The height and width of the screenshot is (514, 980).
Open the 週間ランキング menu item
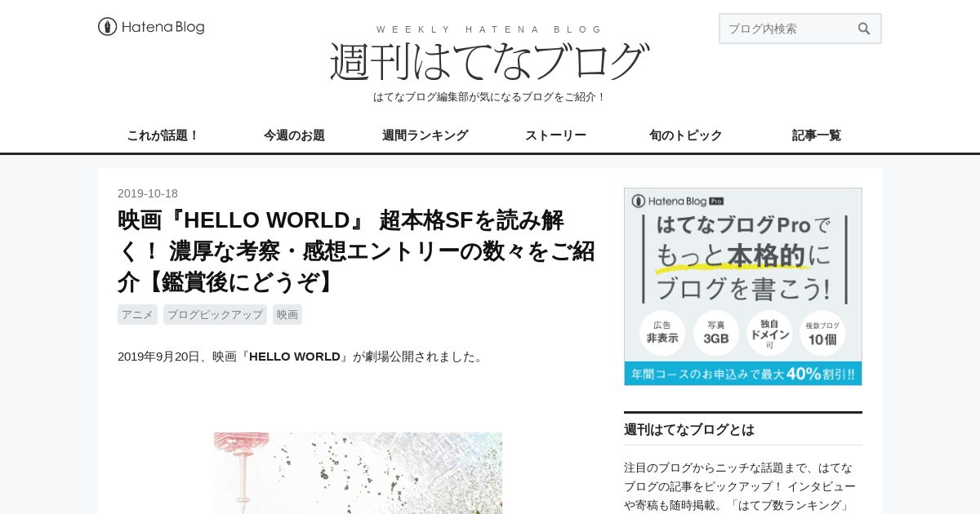click(425, 135)
